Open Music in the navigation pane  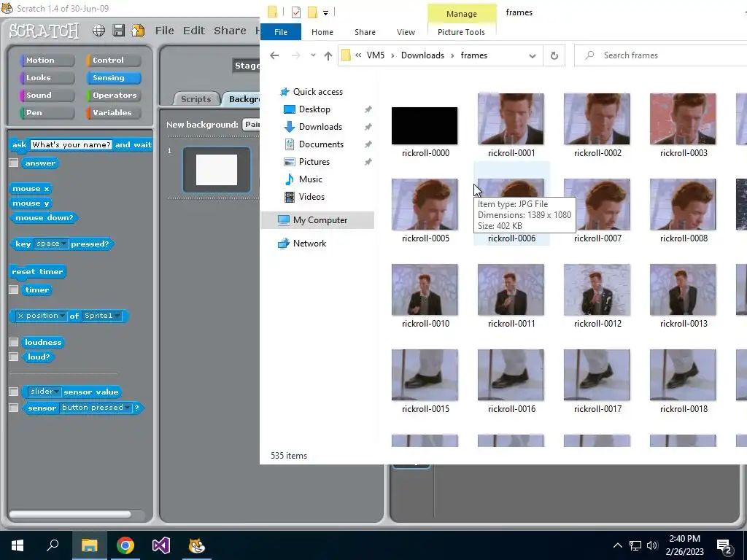click(310, 179)
